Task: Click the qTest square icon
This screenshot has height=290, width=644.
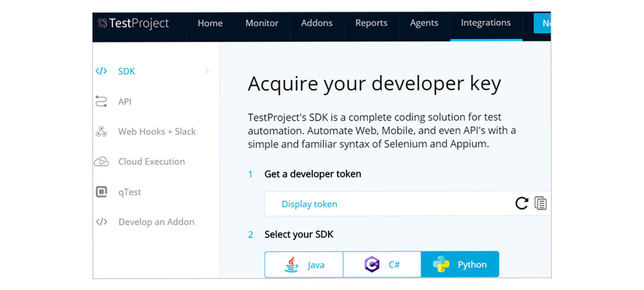Action: click(x=101, y=192)
